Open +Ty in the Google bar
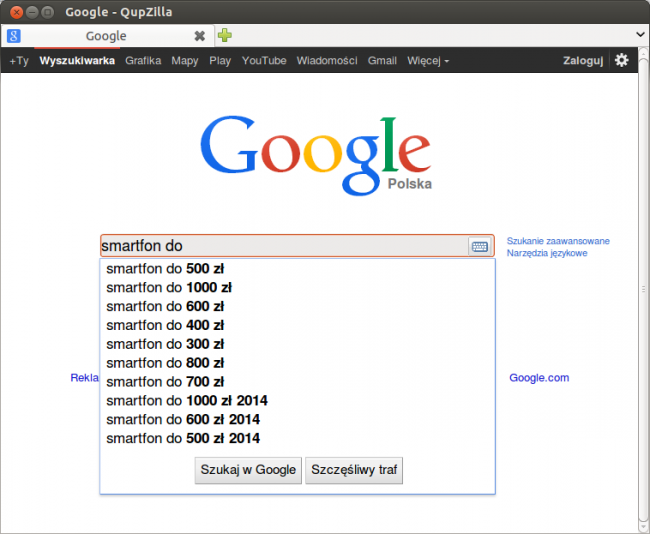 (19, 61)
